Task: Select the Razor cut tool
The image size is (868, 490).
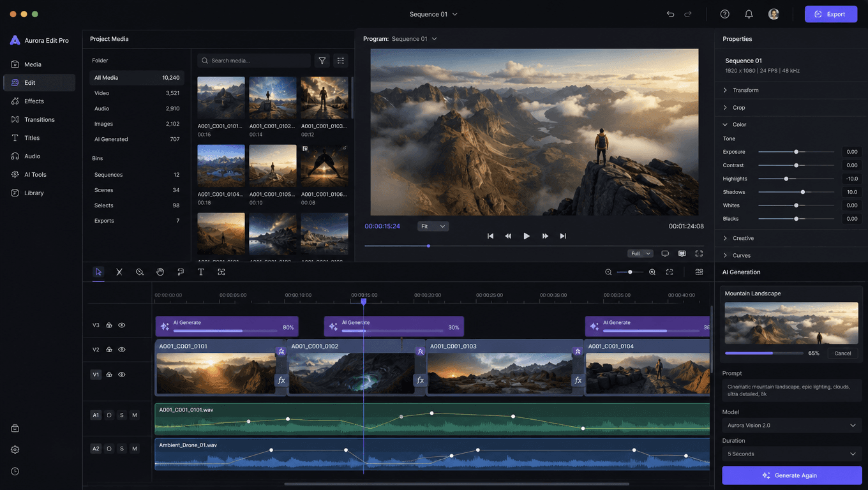Action: [119, 272]
